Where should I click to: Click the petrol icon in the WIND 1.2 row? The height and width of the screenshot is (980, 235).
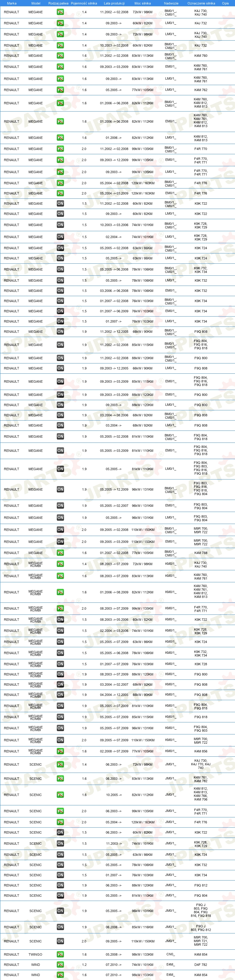pos(60,964)
